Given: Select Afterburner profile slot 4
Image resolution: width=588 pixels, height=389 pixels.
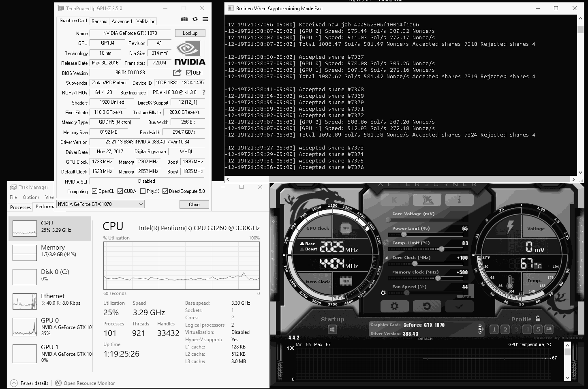Looking at the screenshot, I should pyautogui.click(x=527, y=329).
